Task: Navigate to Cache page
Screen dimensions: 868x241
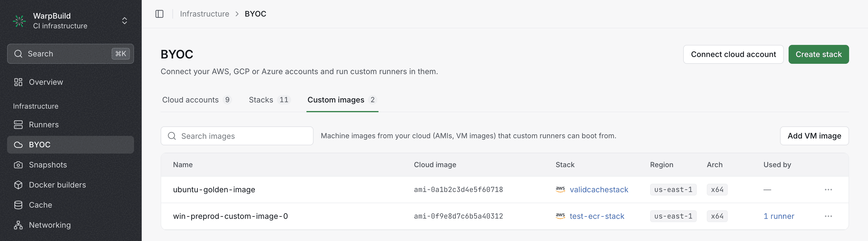Action: point(71,205)
